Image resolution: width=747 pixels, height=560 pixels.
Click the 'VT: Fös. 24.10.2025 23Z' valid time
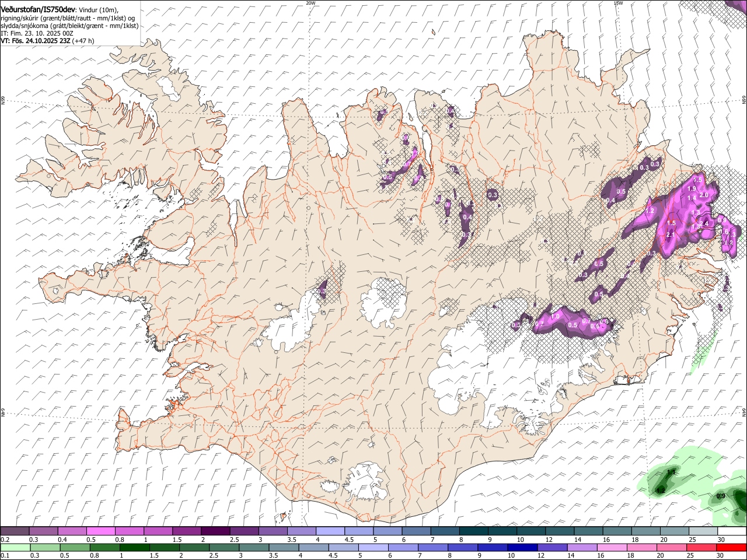point(36,41)
